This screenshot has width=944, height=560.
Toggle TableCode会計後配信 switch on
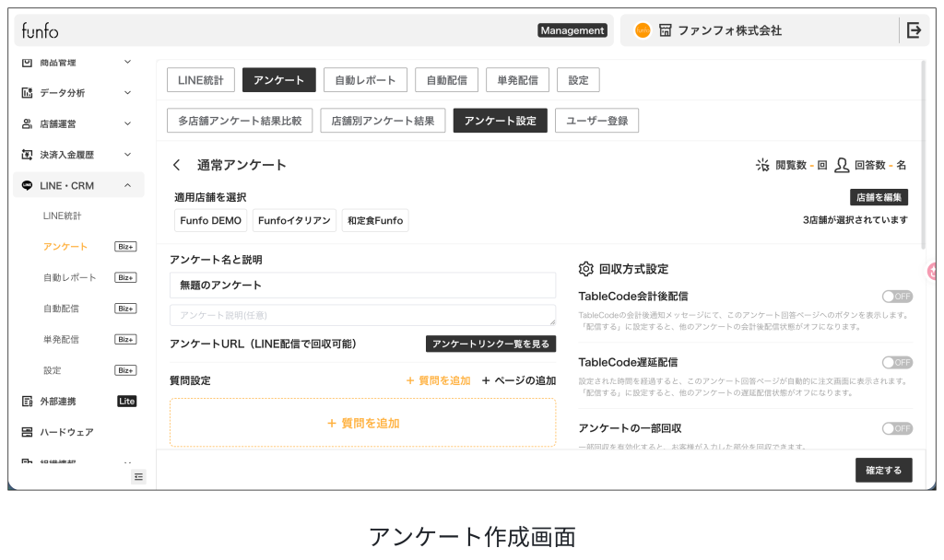896,297
